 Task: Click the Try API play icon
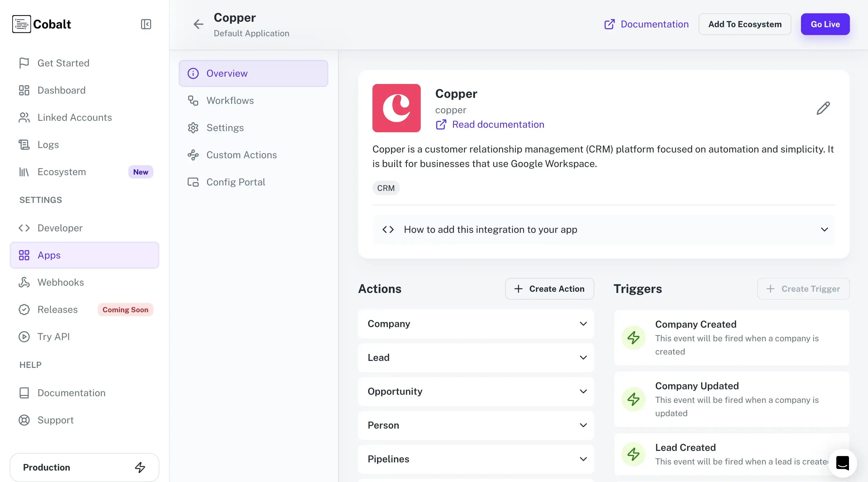(x=24, y=336)
